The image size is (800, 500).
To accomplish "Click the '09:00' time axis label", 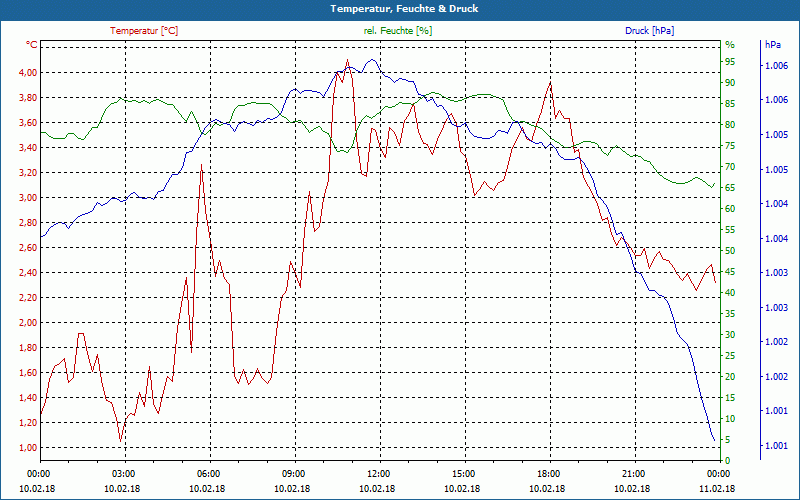I will [293, 473].
